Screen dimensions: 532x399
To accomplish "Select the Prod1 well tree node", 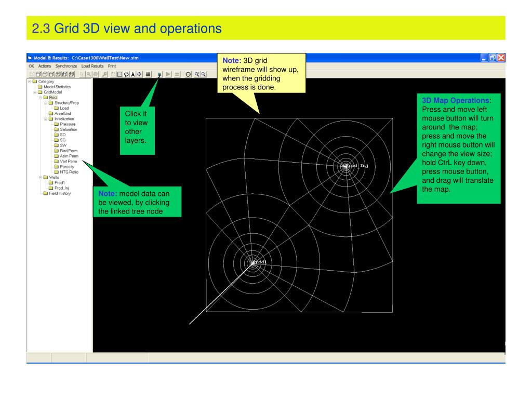I will [59, 183].
